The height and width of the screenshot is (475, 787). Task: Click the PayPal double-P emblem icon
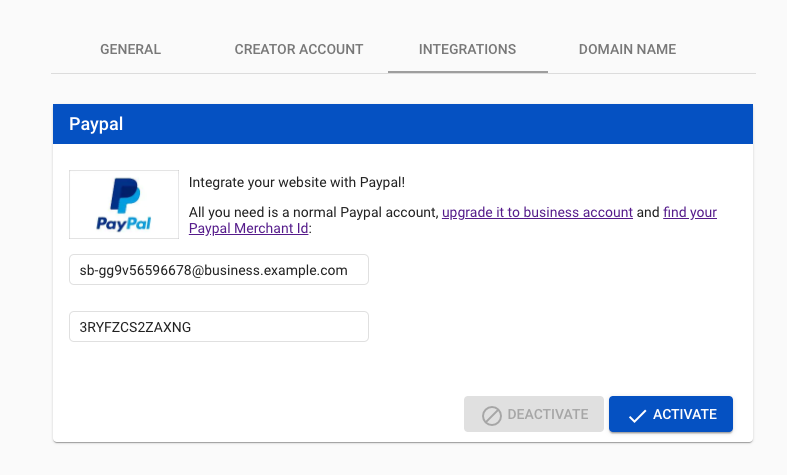tap(125, 195)
